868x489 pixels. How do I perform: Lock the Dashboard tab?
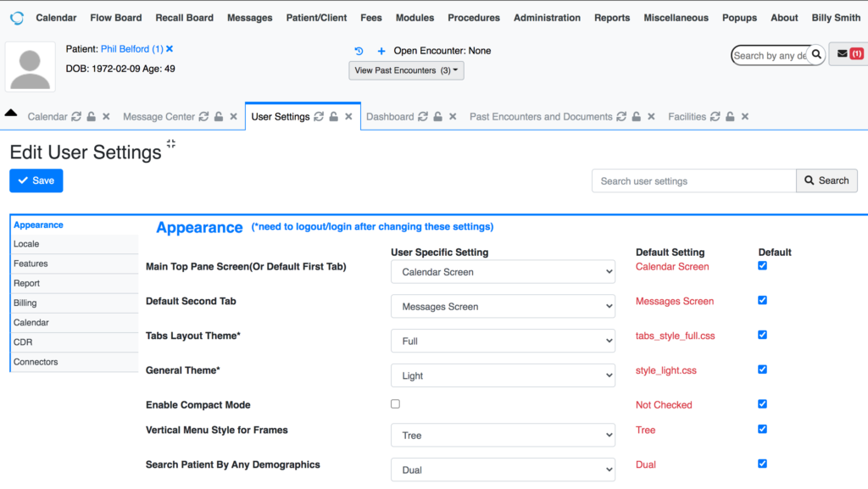pyautogui.click(x=438, y=117)
